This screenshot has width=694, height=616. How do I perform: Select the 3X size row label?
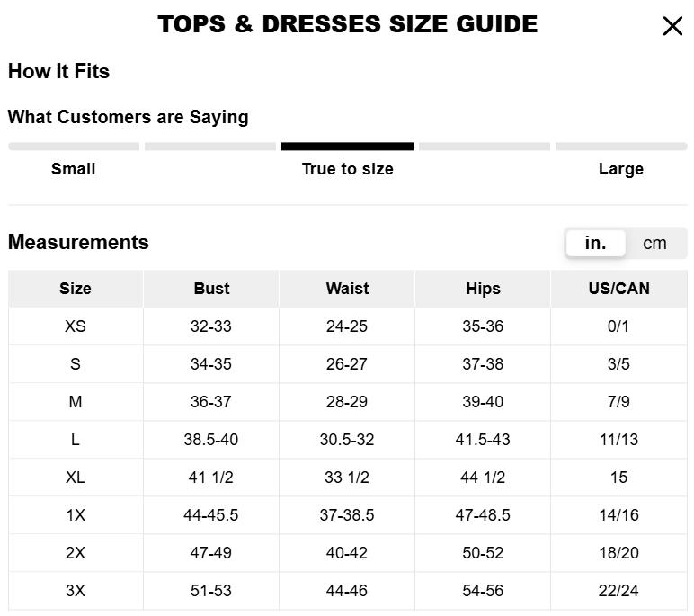[x=76, y=591]
